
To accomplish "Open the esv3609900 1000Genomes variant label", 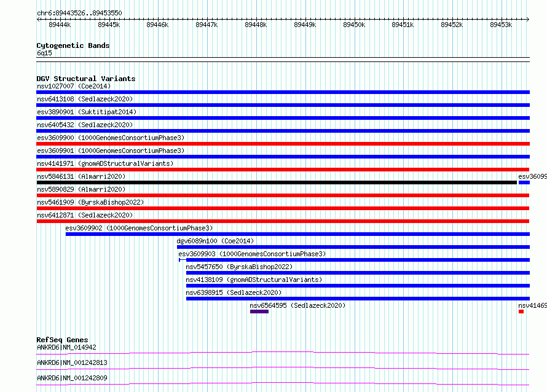I will click(x=111, y=138).
